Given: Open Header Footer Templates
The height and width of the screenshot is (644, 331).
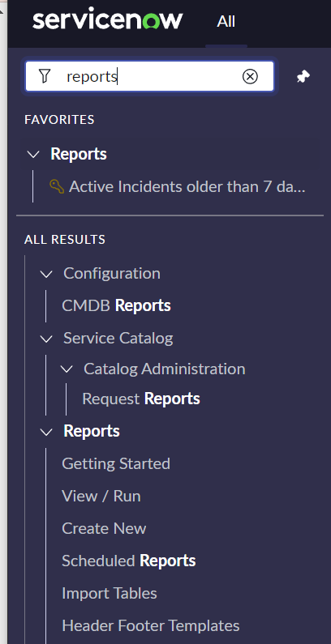Looking at the screenshot, I should point(151,626).
